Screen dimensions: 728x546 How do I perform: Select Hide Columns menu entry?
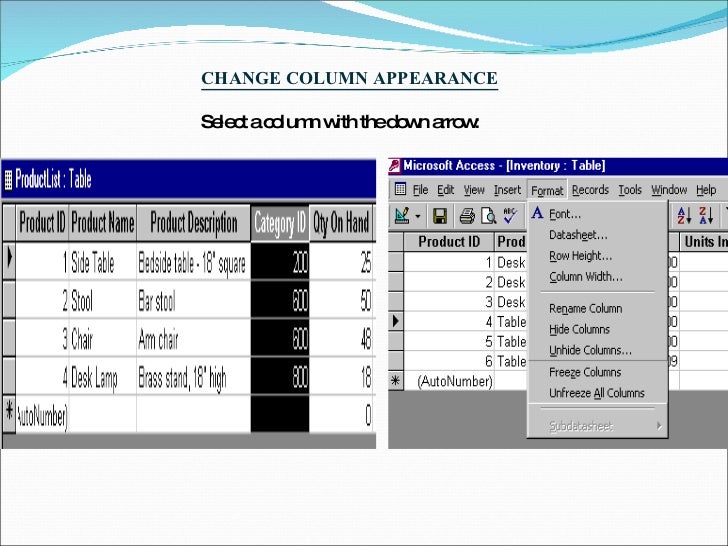[597, 329]
